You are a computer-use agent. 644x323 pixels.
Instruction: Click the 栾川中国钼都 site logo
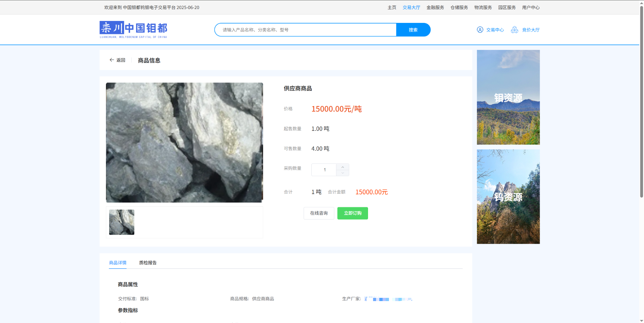click(133, 30)
